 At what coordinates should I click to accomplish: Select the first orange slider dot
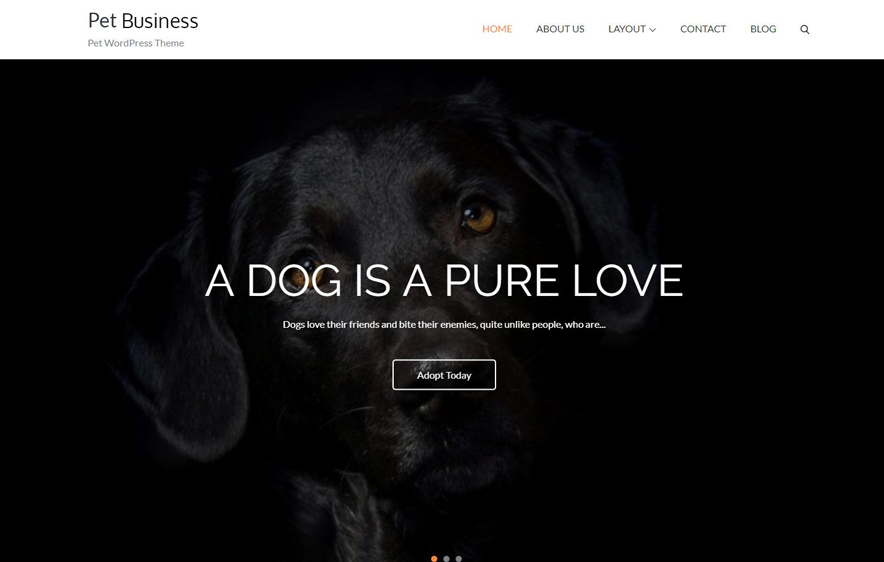point(434,559)
